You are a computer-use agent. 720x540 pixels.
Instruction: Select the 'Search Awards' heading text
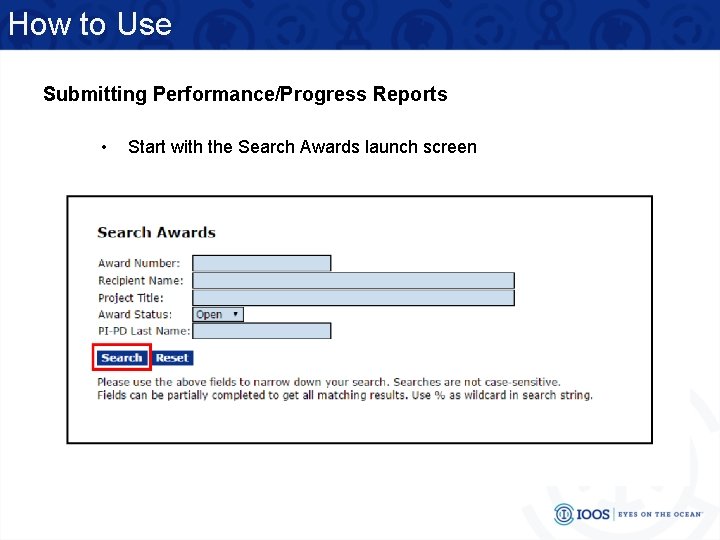pyautogui.click(x=157, y=232)
